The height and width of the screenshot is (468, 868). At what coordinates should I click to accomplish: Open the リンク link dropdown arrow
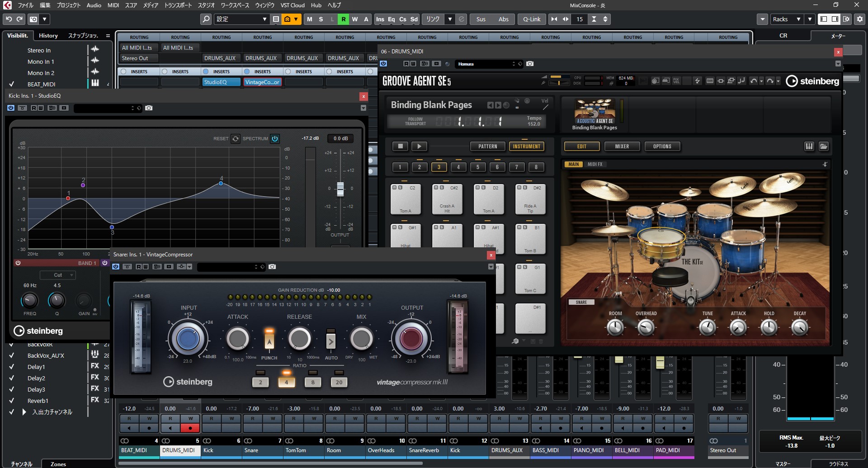click(x=449, y=19)
